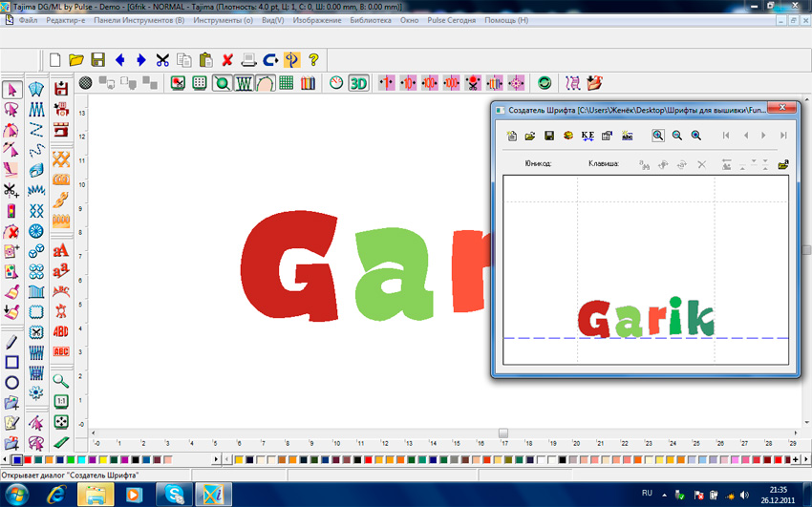The height and width of the screenshot is (507, 812).
Task: Open the Библиотека menu
Action: click(x=371, y=20)
